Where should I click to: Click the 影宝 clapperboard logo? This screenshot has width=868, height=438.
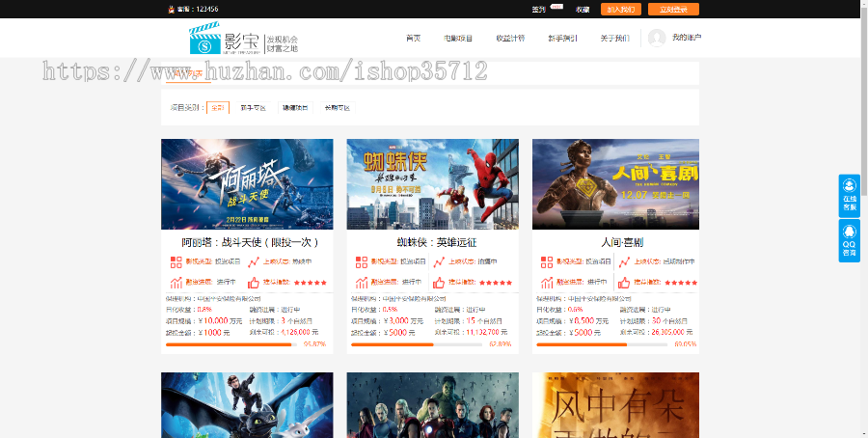pyautogui.click(x=204, y=39)
